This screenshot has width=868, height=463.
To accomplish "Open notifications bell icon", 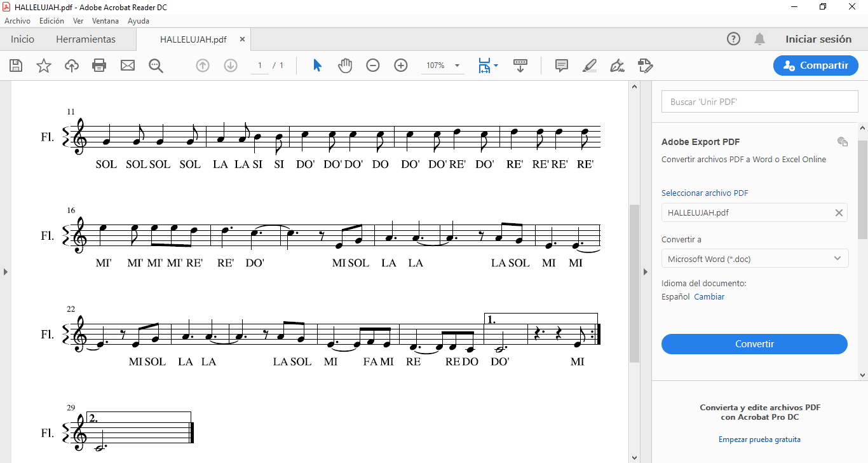I will tap(759, 39).
